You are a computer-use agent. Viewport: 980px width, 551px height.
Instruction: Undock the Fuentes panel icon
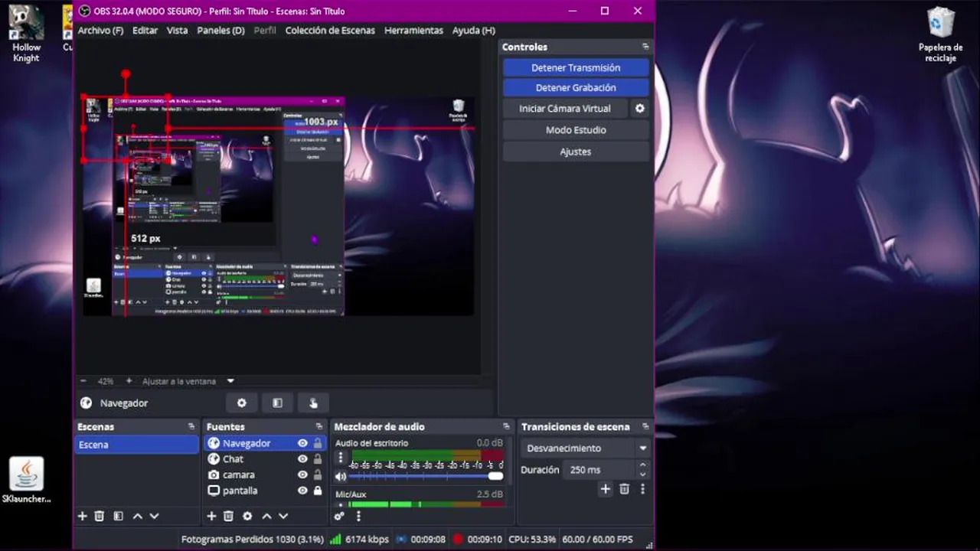tap(319, 427)
